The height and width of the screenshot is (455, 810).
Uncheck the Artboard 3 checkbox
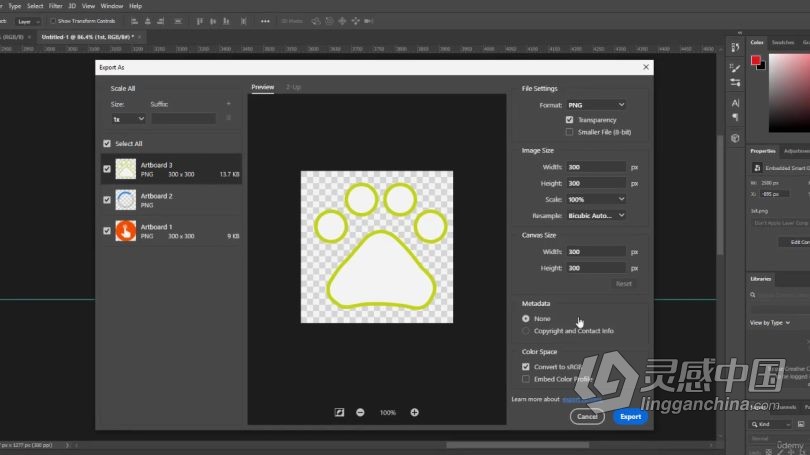107,169
